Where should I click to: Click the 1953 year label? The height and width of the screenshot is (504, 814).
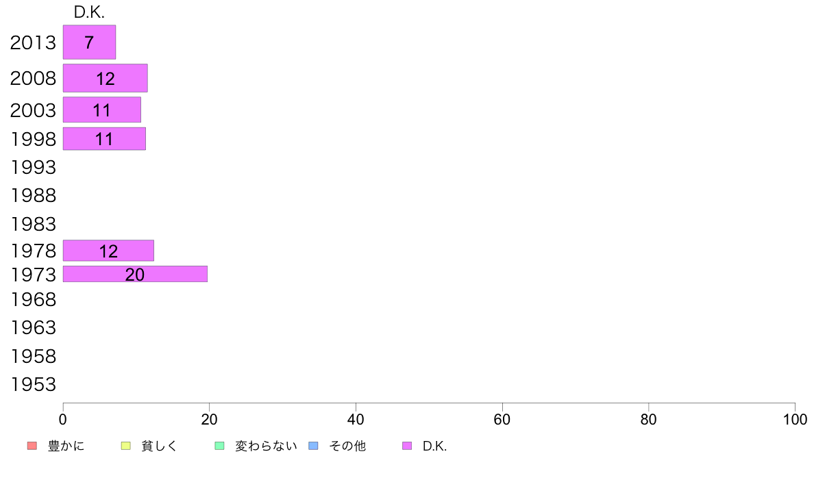click(33, 385)
